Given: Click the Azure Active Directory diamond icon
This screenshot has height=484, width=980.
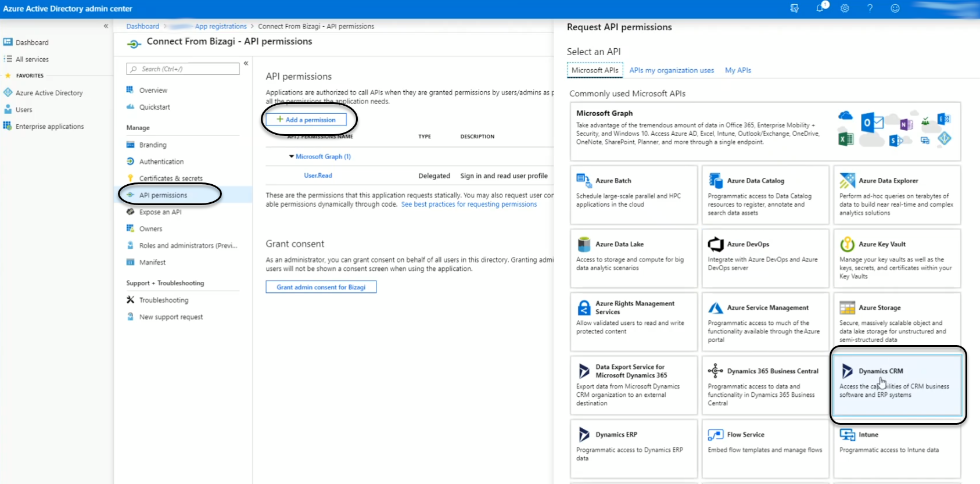Looking at the screenshot, I should point(8,92).
